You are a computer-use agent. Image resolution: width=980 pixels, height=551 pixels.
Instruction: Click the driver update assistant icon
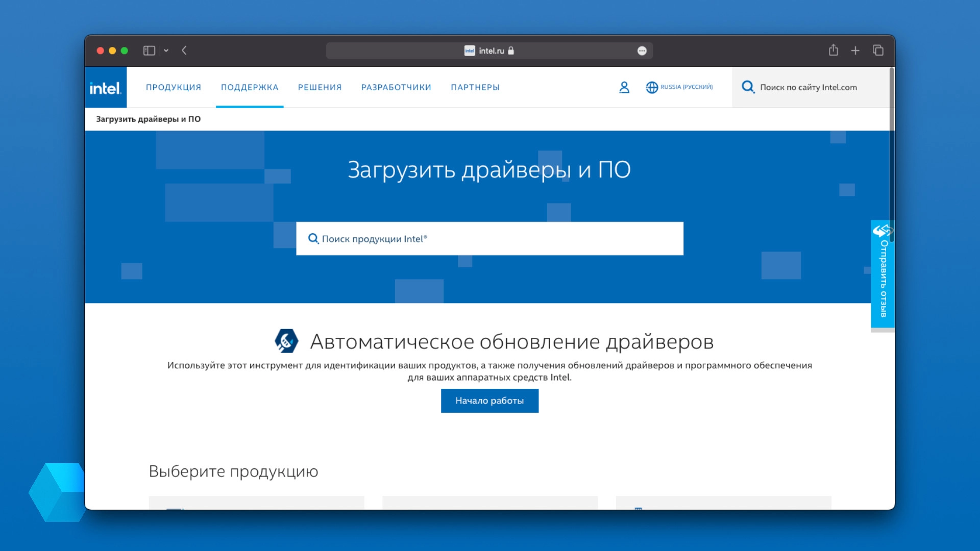click(x=286, y=341)
